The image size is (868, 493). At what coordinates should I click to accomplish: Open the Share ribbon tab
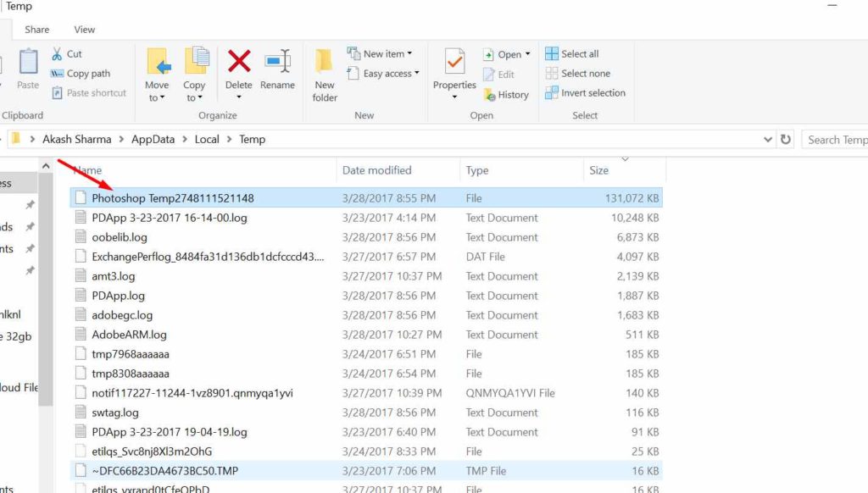point(37,30)
